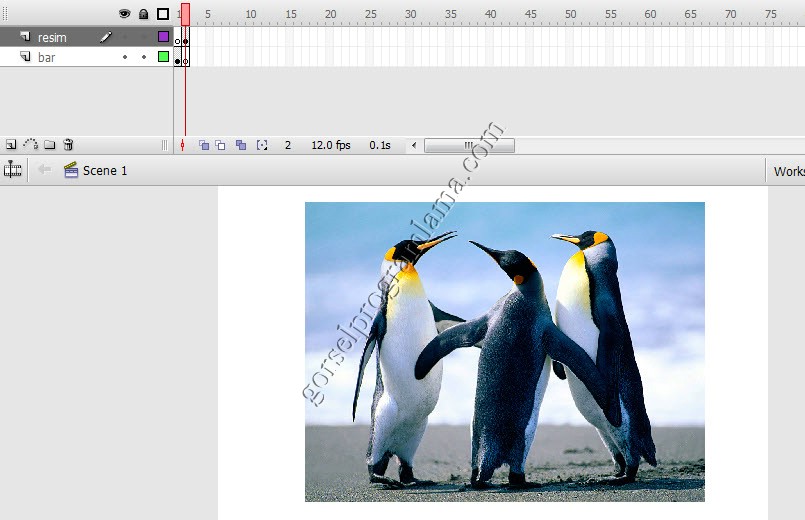Show all layers as outlines via square header

[x=163, y=14]
